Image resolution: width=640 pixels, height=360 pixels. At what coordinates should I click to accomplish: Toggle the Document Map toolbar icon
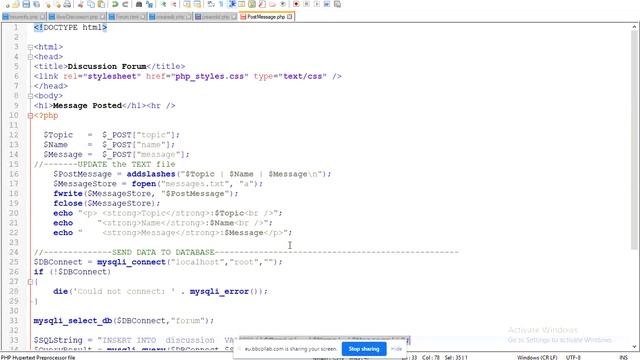pyautogui.click(x=252, y=4)
